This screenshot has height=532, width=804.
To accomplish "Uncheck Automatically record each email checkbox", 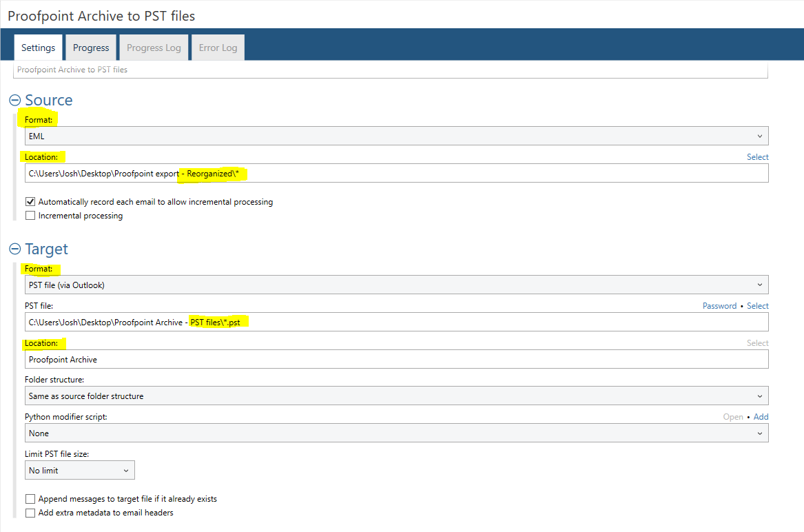I will click(x=30, y=202).
